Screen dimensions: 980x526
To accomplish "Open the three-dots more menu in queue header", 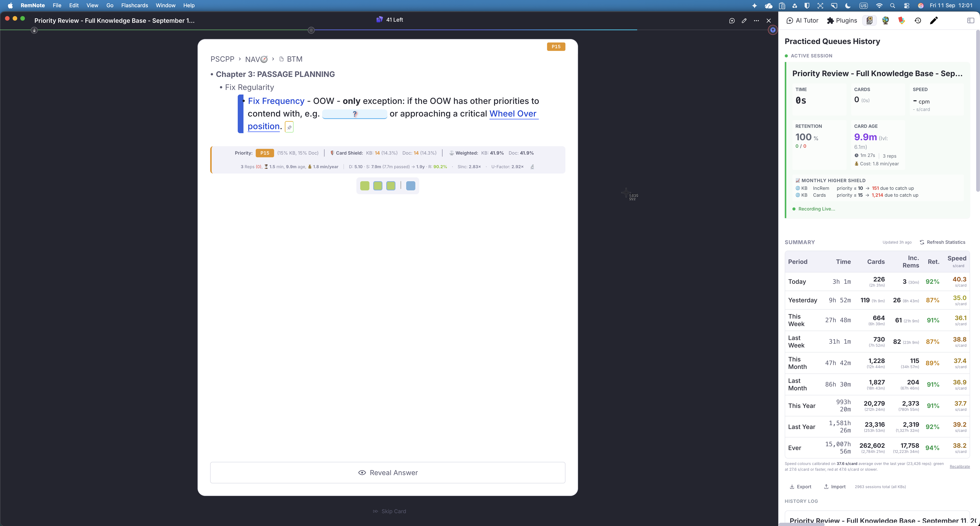I will tap(756, 20).
